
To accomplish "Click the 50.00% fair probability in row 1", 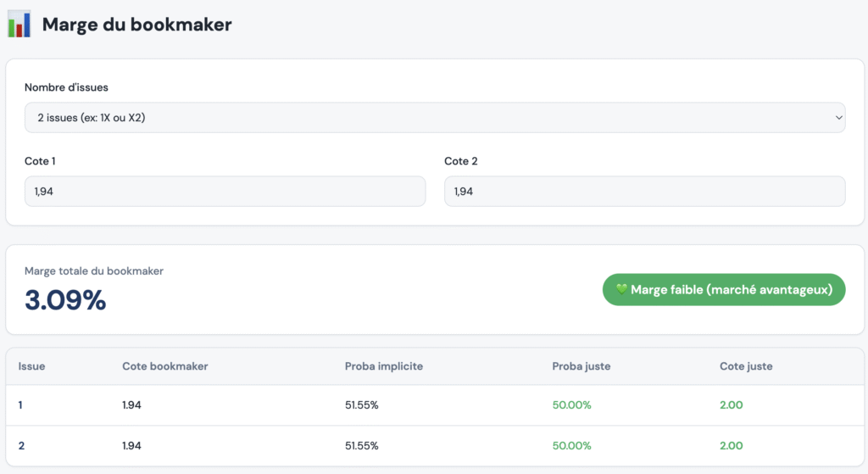I will [571, 405].
